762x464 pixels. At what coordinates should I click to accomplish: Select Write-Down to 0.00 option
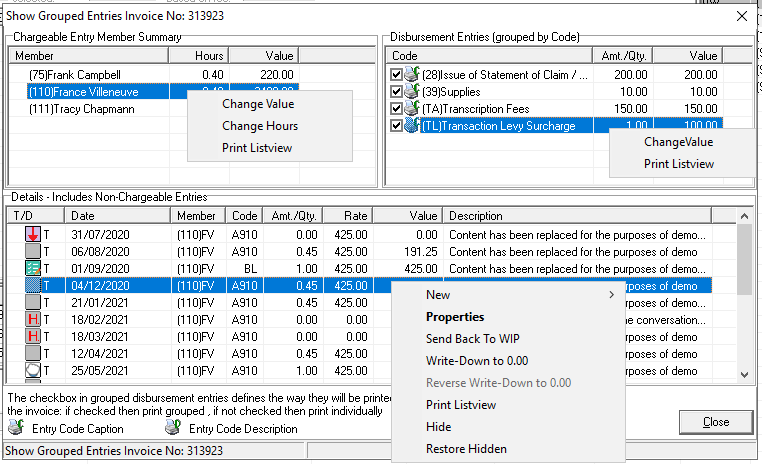point(477,361)
